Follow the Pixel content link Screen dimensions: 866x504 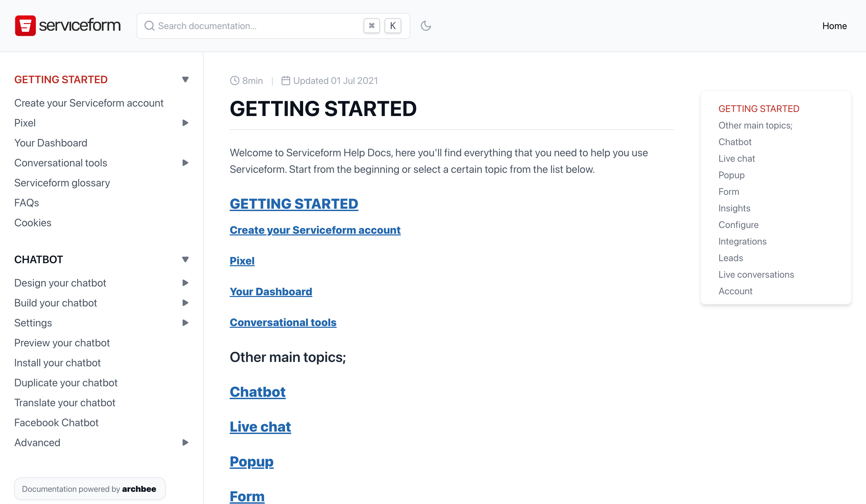[x=242, y=261]
